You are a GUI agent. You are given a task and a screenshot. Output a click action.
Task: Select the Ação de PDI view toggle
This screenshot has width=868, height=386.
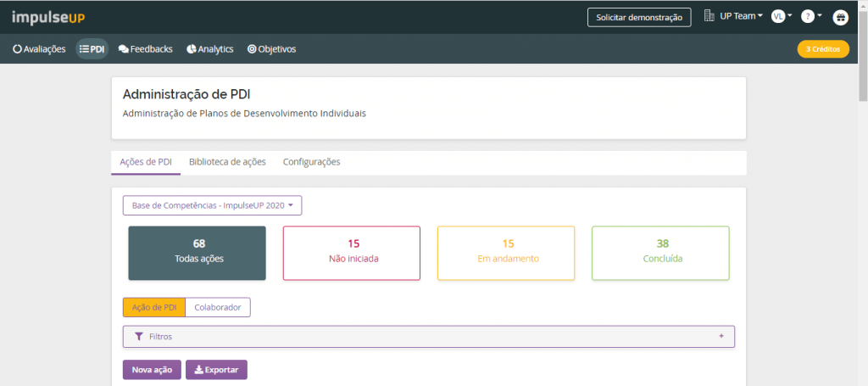point(154,307)
